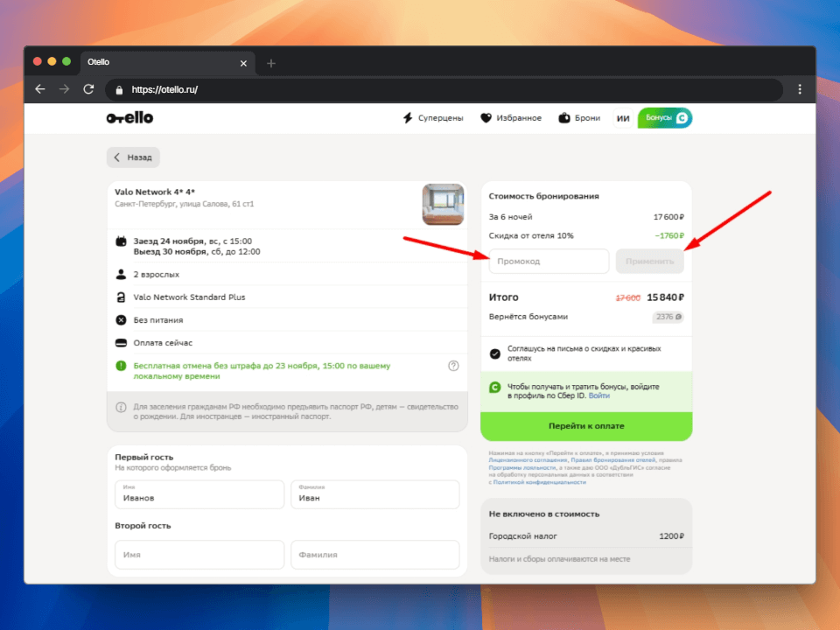840x630 pixels.
Task: Click the Otello logo
Action: pyautogui.click(x=129, y=118)
